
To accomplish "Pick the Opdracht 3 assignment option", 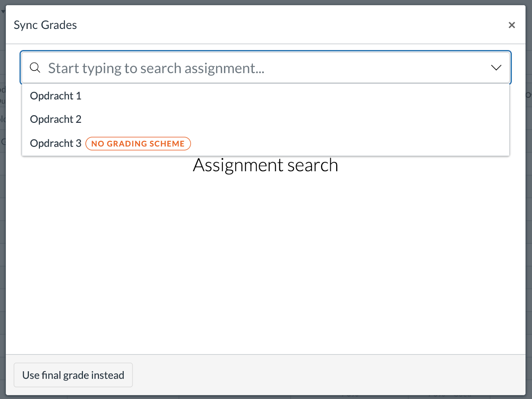I will [x=56, y=143].
